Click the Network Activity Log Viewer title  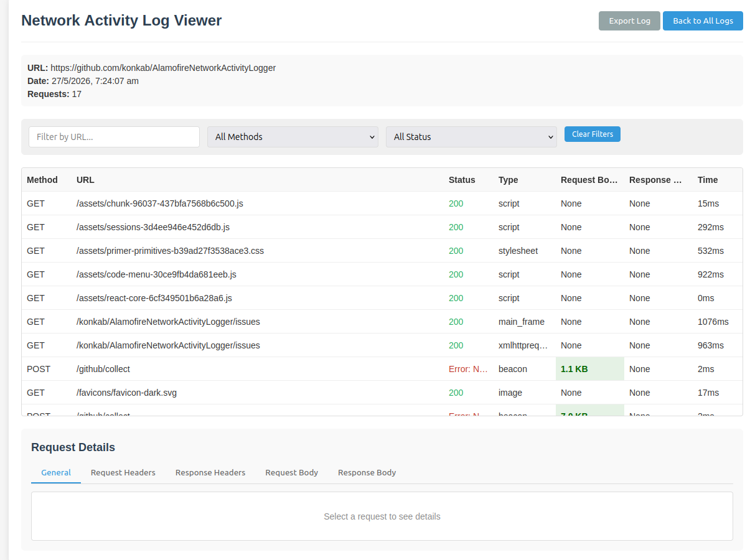coord(121,21)
